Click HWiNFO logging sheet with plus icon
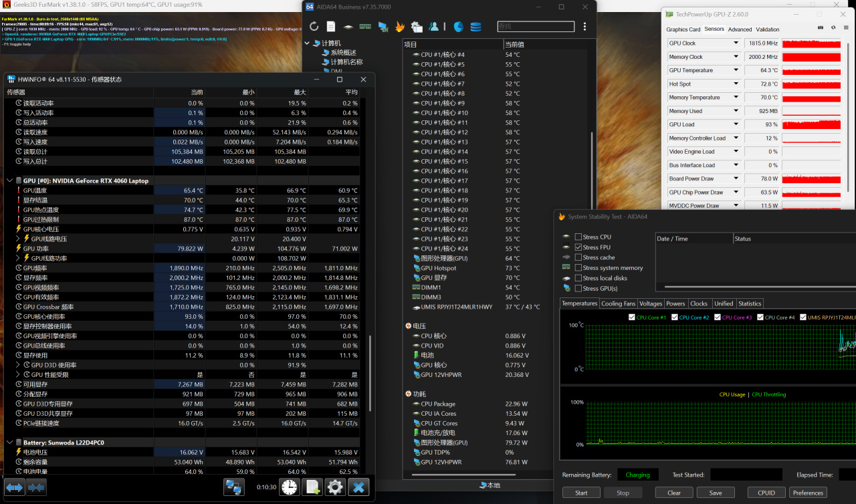The height and width of the screenshot is (504, 856). 312,487
